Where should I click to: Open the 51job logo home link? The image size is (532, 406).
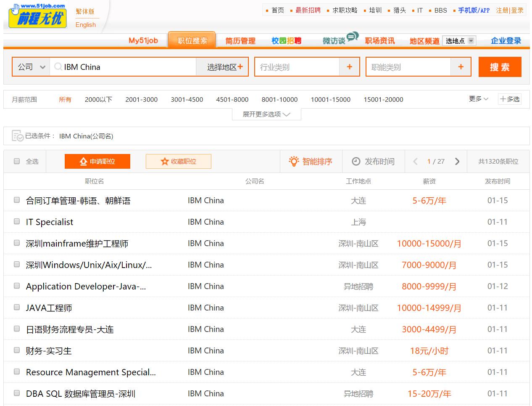click(38, 15)
